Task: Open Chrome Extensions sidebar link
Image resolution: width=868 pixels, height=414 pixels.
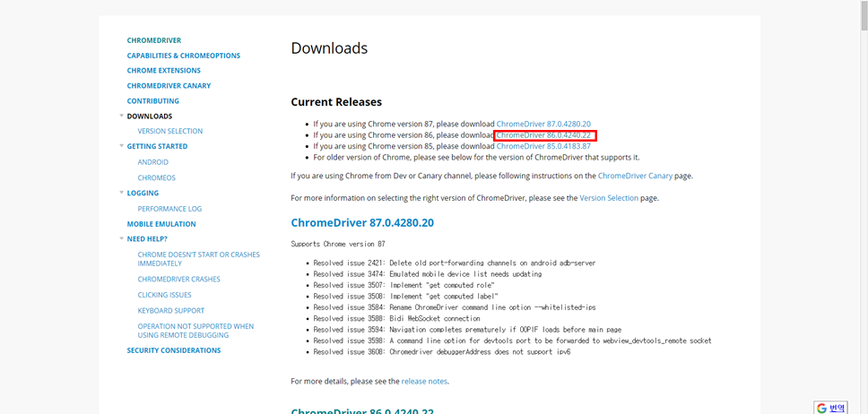Action: [x=163, y=71]
